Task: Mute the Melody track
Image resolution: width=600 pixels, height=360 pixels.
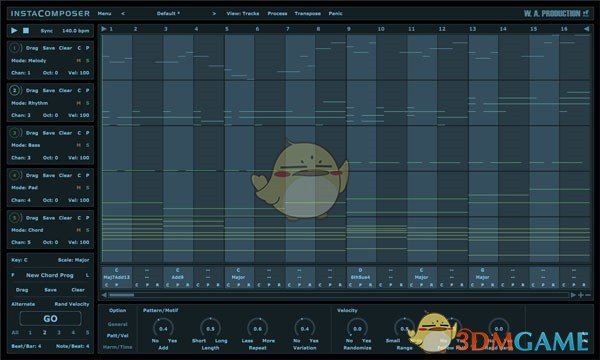Action: [x=78, y=60]
